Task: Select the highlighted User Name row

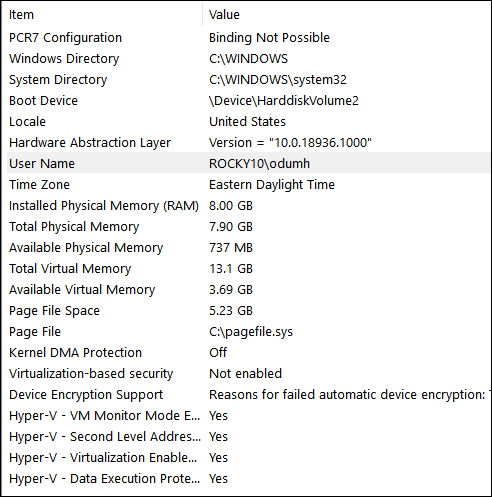Action: 248,164
